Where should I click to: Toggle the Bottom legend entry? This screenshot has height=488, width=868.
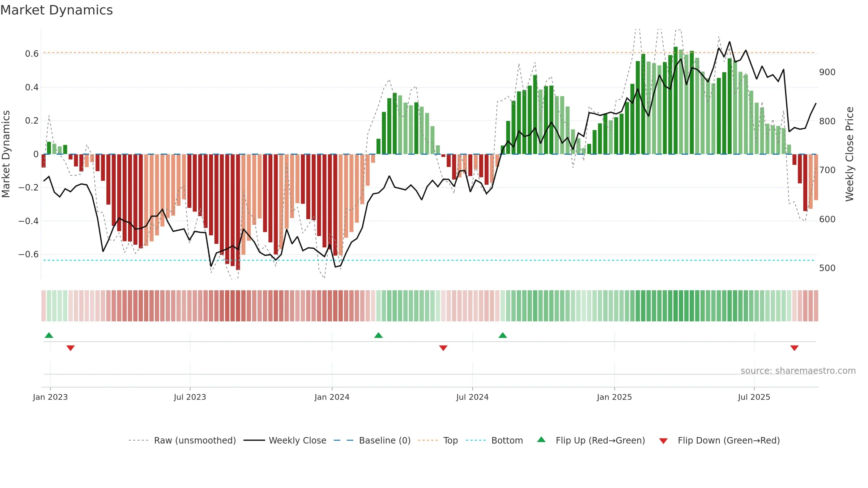point(494,440)
